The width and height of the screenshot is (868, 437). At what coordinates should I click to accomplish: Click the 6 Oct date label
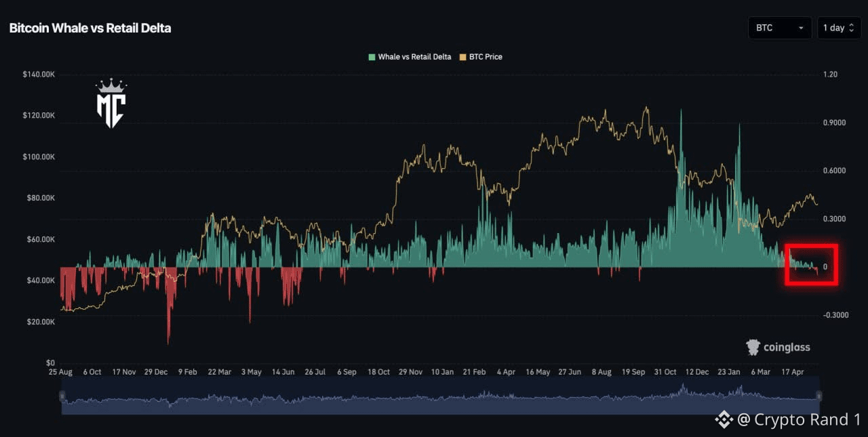[x=92, y=372]
